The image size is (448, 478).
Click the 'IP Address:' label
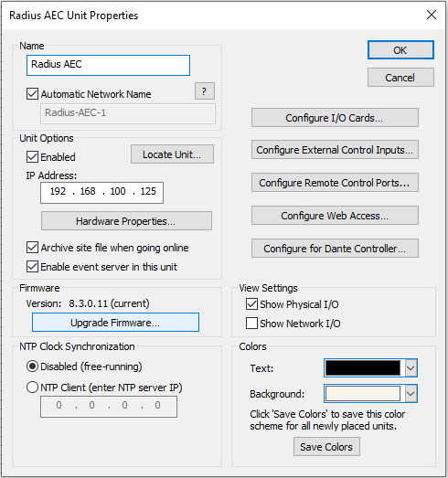pyautogui.click(x=51, y=175)
